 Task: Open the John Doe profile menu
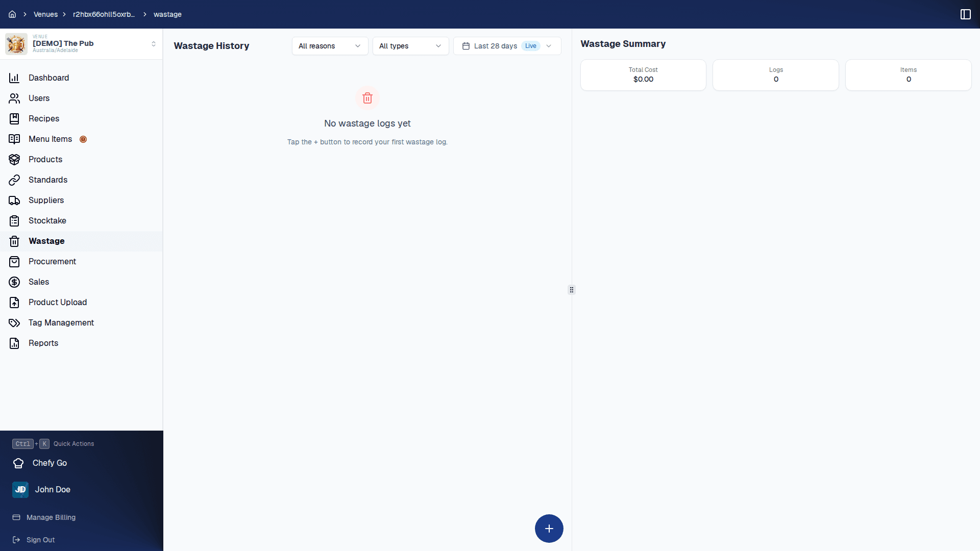(53, 490)
